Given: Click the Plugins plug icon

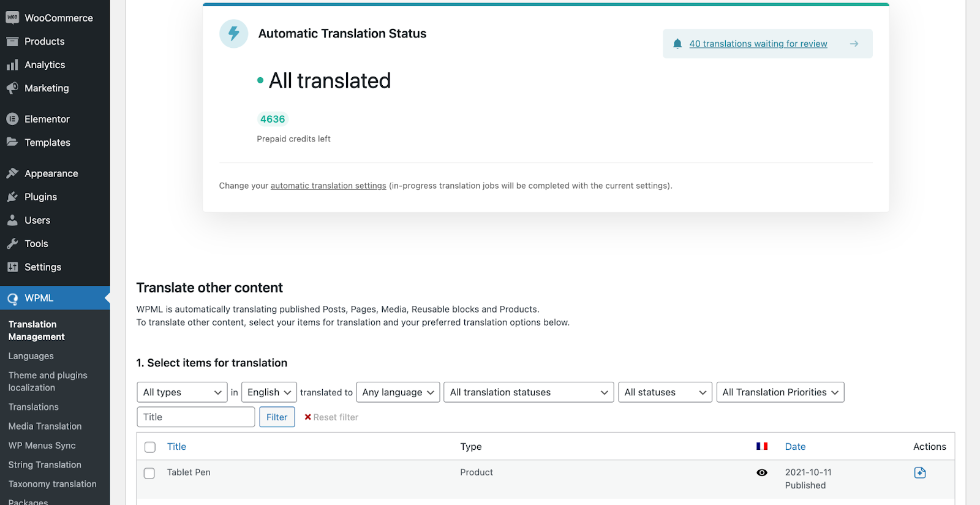Looking at the screenshot, I should coord(12,197).
